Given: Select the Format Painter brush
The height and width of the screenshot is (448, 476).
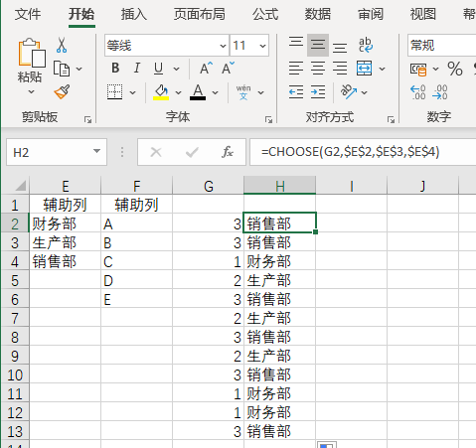Looking at the screenshot, I should pos(62,92).
